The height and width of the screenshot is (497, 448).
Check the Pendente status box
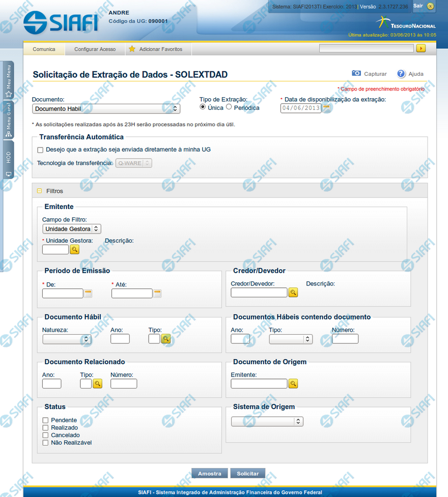[45, 420]
